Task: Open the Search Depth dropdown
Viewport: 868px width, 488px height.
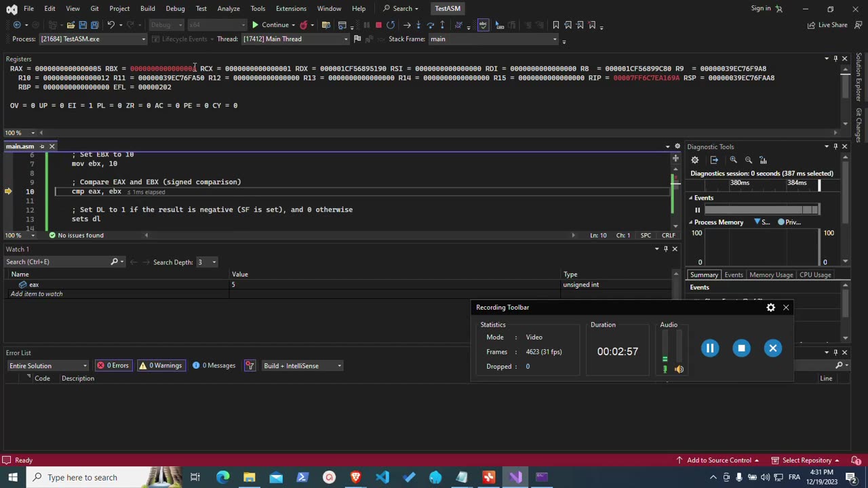Action: point(214,262)
